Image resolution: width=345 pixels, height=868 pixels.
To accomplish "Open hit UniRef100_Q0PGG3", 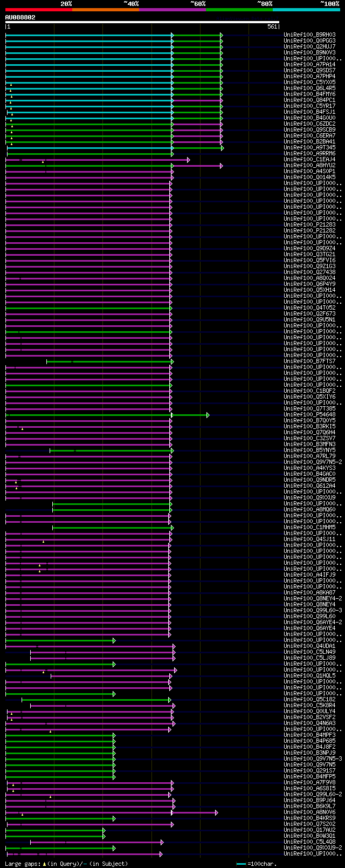I will pyautogui.click(x=310, y=40).
